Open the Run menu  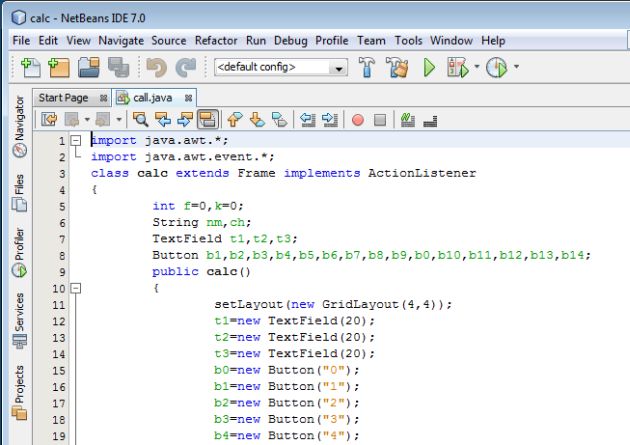click(256, 41)
